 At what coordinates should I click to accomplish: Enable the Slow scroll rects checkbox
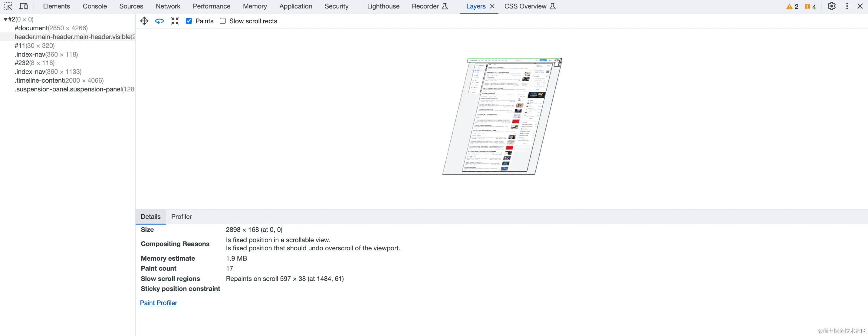click(223, 21)
